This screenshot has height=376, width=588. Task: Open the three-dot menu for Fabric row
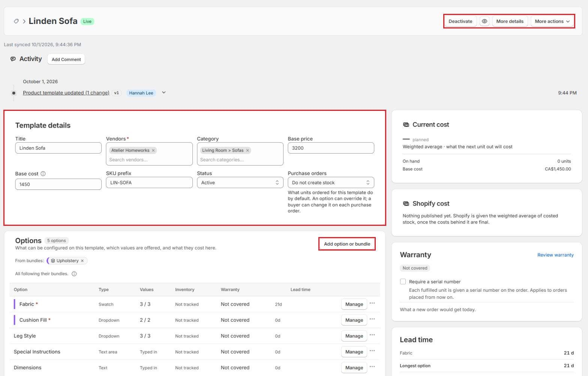tap(372, 303)
